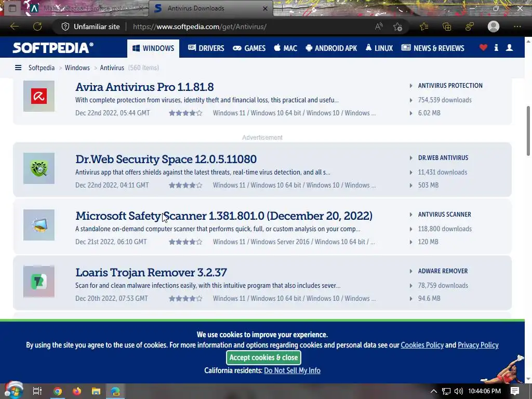Open the notifications action center icon

pos(515,391)
